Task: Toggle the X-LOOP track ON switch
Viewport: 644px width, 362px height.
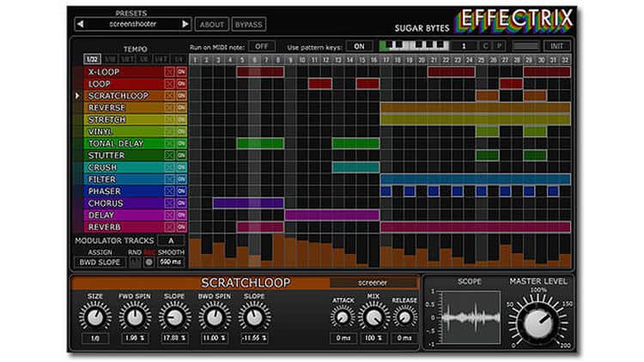Action: [181, 72]
